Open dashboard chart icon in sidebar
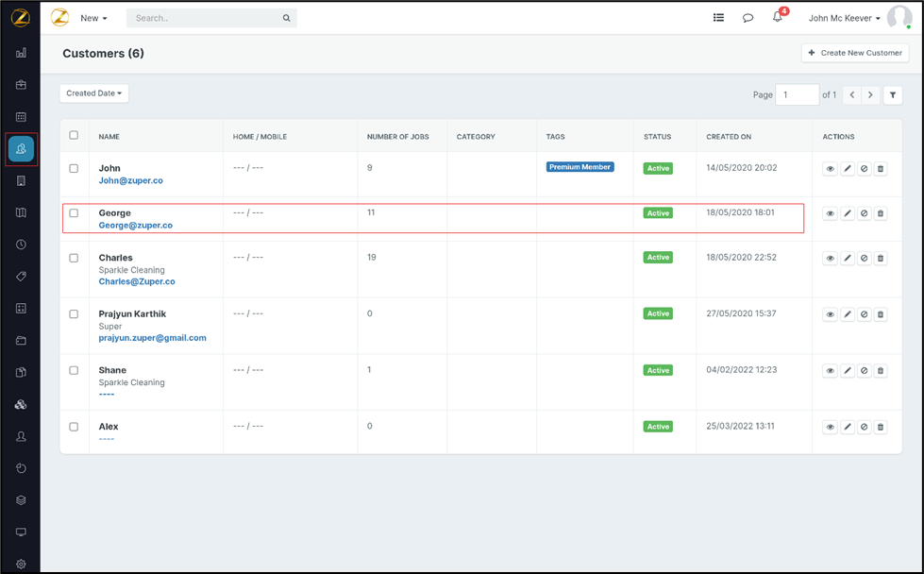Screen dimensions: 924x574 (21, 54)
